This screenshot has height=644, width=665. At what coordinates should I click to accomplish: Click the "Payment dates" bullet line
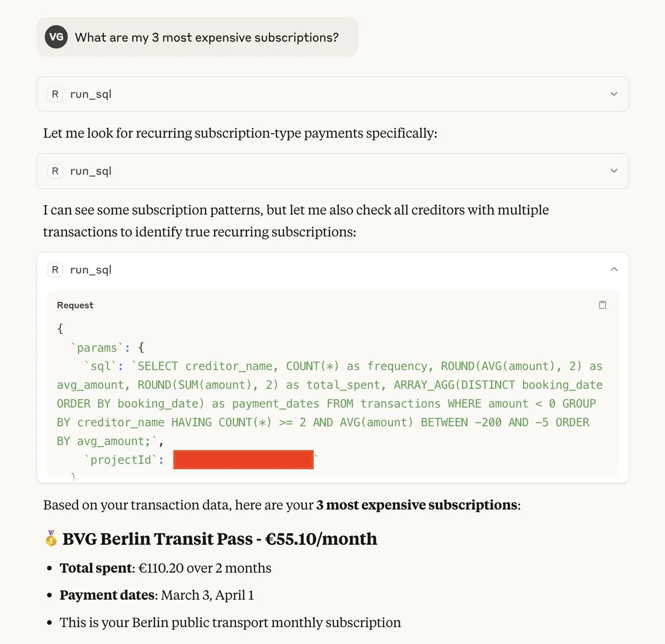(157, 595)
